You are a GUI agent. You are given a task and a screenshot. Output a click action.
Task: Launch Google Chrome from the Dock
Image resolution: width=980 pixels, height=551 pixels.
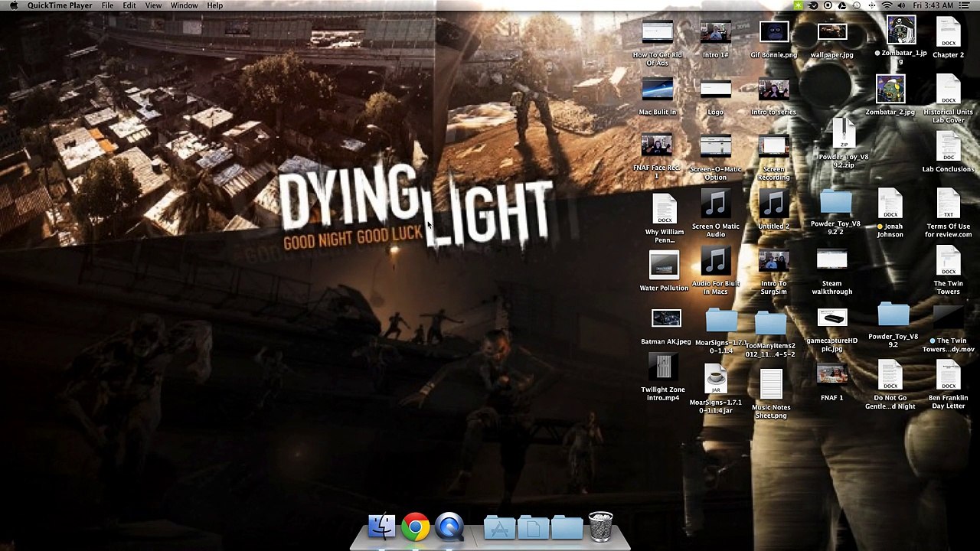415,527
